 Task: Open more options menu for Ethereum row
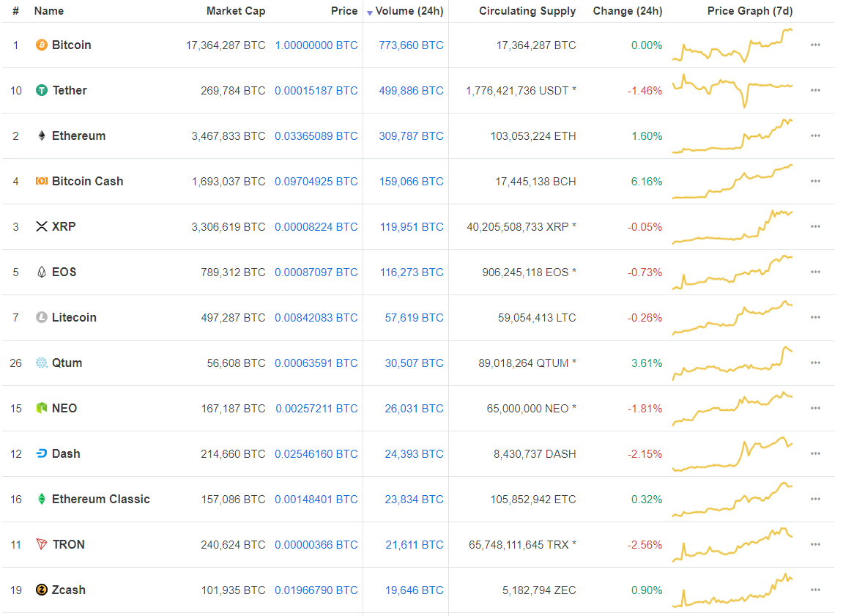click(x=814, y=136)
